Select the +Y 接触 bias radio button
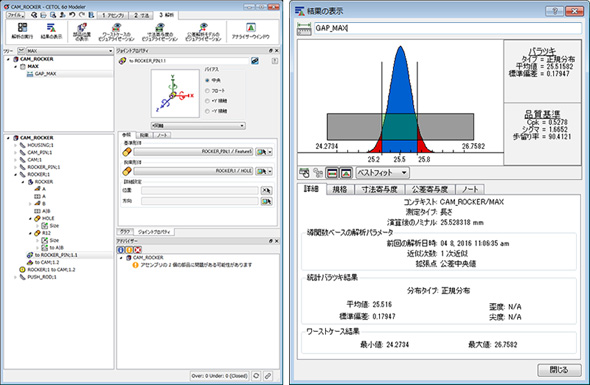 tap(207, 101)
